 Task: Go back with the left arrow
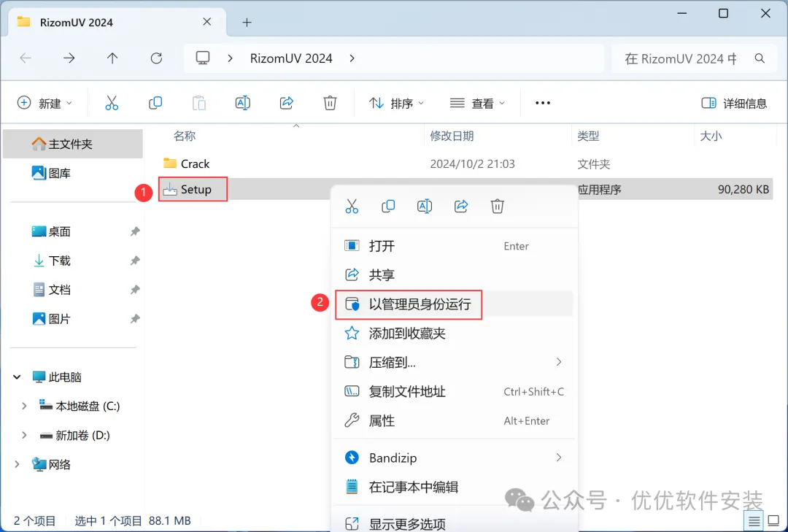(x=26, y=58)
